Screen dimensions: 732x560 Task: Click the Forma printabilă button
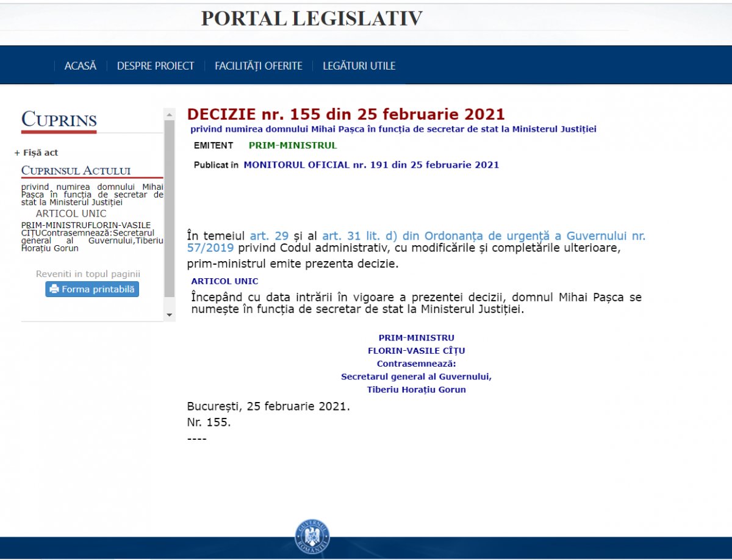92,289
